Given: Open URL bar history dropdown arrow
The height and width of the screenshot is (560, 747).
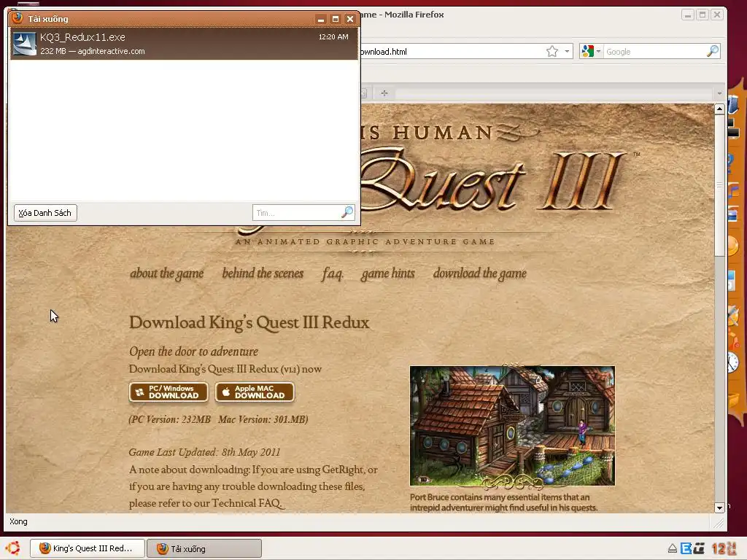Looking at the screenshot, I should point(567,52).
